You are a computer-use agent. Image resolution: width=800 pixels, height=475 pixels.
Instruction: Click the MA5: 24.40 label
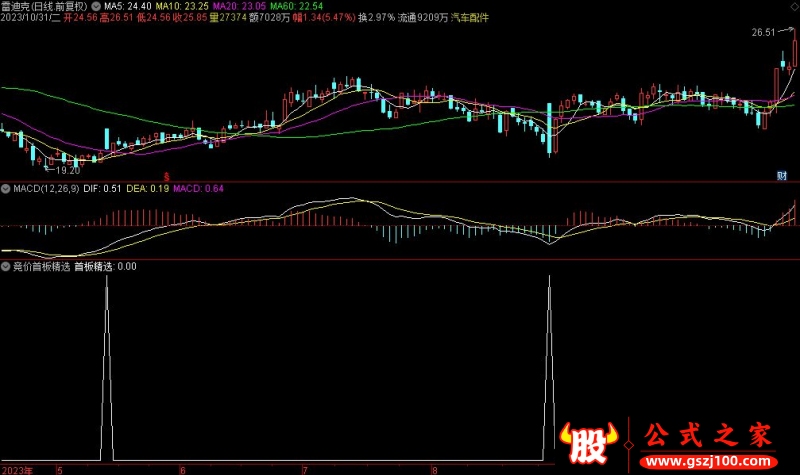pyautogui.click(x=128, y=7)
